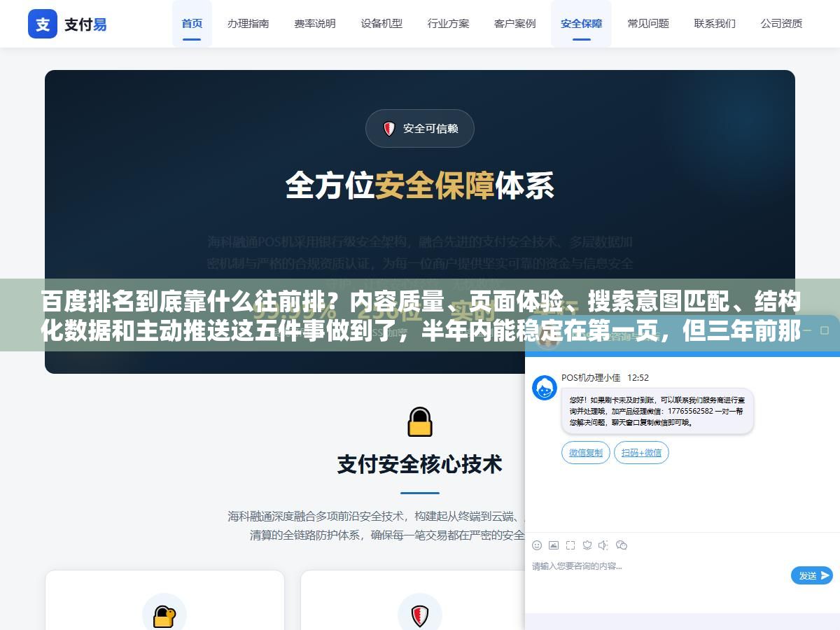Go to the 首页 tab
This screenshot has height=630, width=840.
192,24
